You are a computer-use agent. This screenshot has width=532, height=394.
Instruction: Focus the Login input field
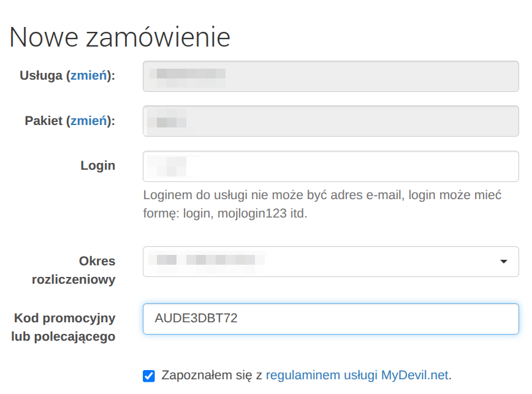331,166
